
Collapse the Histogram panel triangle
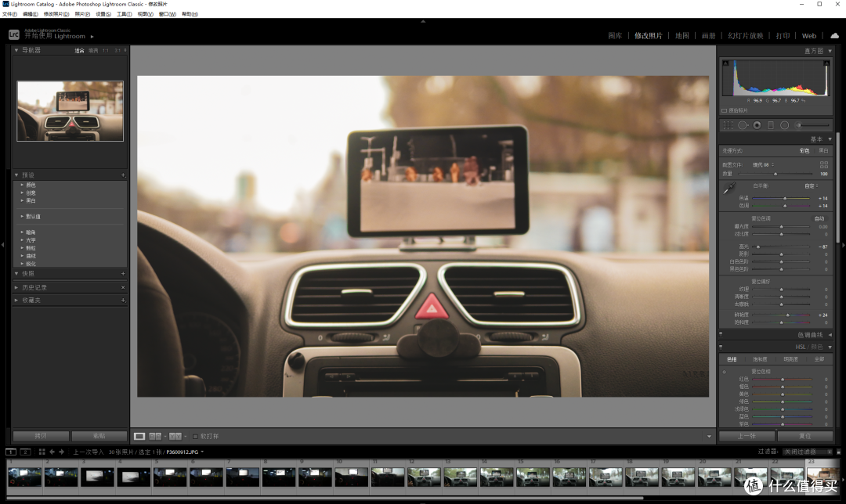pyautogui.click(x=830, y=51)
